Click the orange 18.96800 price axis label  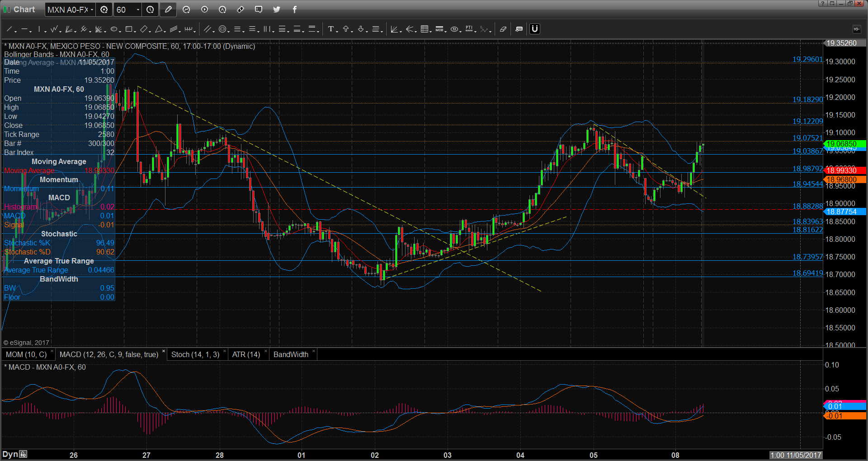pyautogui.click(x=844, y=179)
